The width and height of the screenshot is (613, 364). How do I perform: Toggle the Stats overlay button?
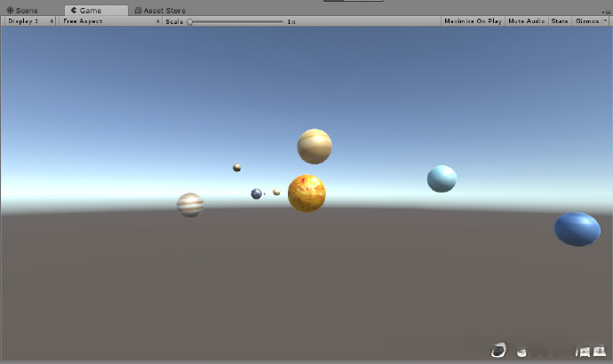560,21
